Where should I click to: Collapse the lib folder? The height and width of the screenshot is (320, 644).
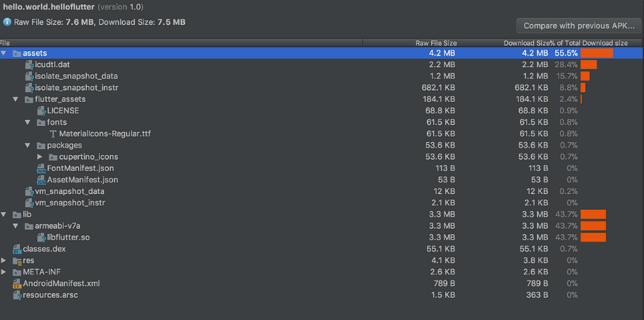(3, 214)
